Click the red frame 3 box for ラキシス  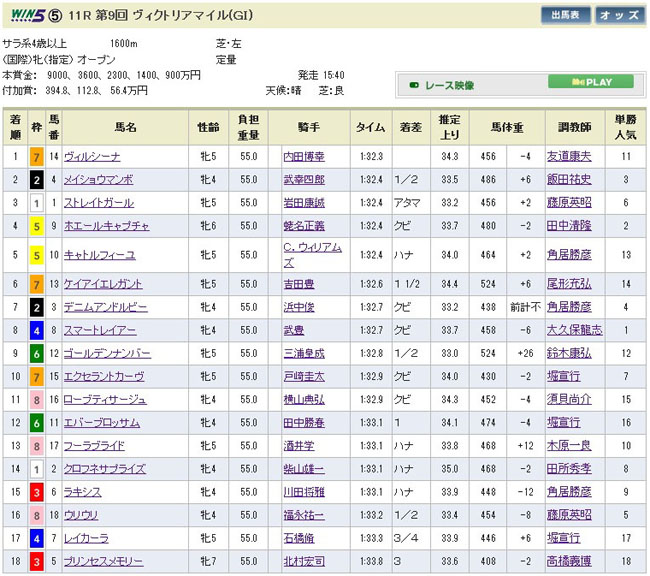pos(35,492)
